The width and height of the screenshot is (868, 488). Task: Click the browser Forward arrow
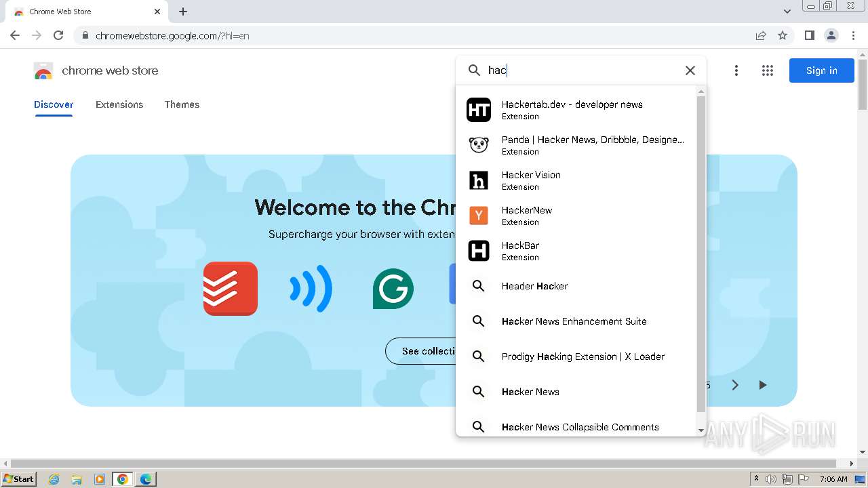(37, 35)
